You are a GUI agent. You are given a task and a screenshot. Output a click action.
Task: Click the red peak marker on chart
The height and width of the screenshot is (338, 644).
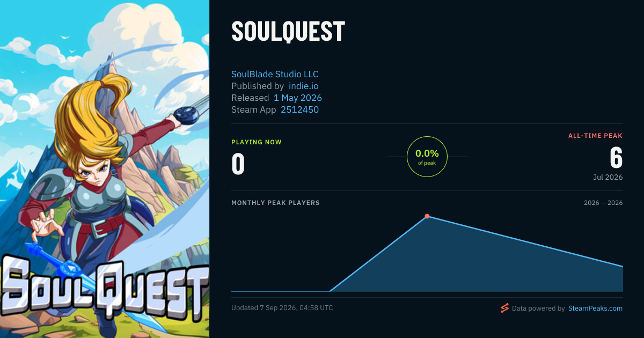(x=427, y=216)
